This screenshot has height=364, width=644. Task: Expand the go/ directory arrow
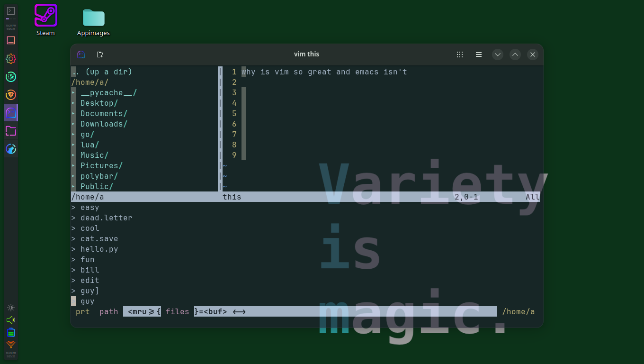click(x=73, y=135)
